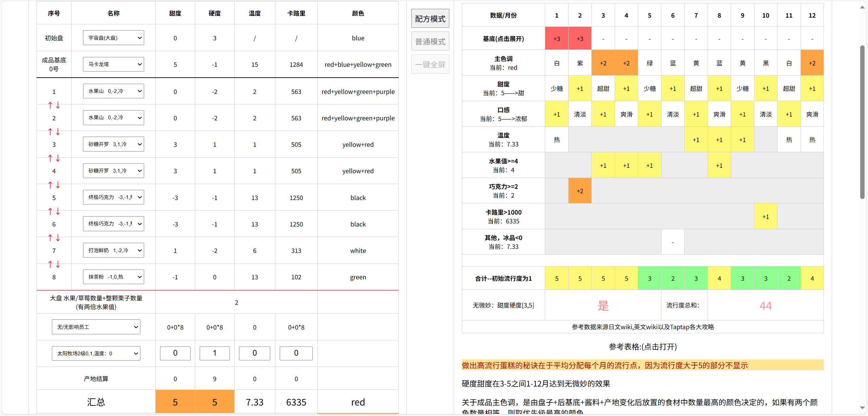Click yellow +1 卡路里>1000 cell in month 10
The image size is (868, 416).
(766, 217)
